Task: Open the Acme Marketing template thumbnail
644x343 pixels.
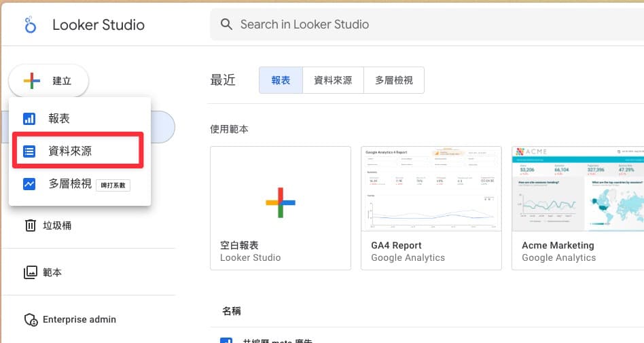Action: click(577, 189)
